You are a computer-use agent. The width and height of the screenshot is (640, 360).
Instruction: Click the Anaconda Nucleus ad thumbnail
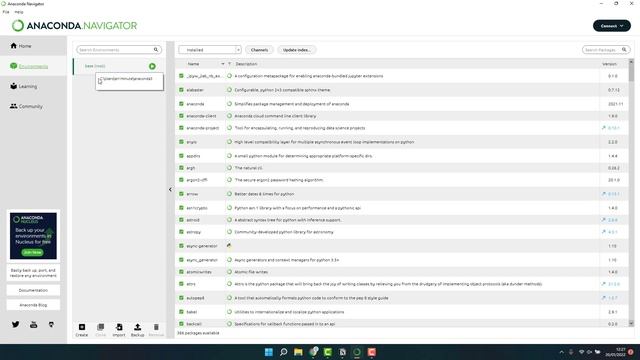coord(33,236)
